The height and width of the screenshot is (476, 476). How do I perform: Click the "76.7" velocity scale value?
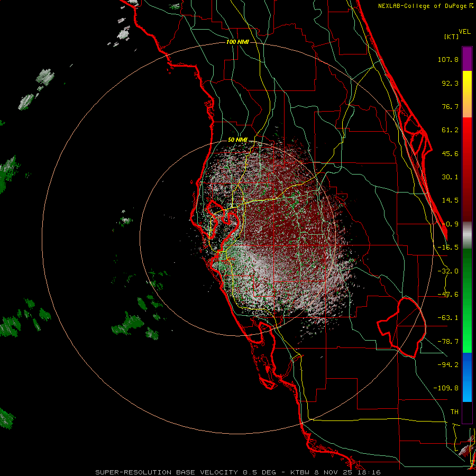coord(450,106)
